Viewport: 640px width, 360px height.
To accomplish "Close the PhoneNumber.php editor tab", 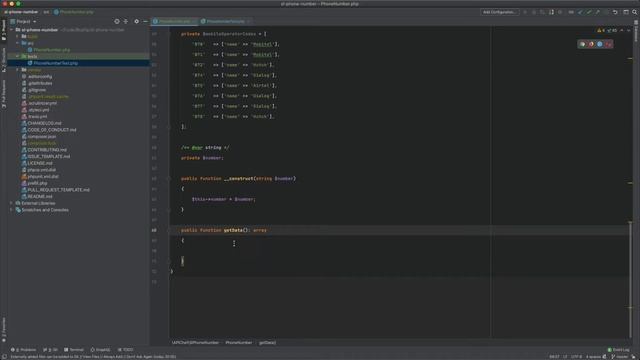I will point(194,21).
